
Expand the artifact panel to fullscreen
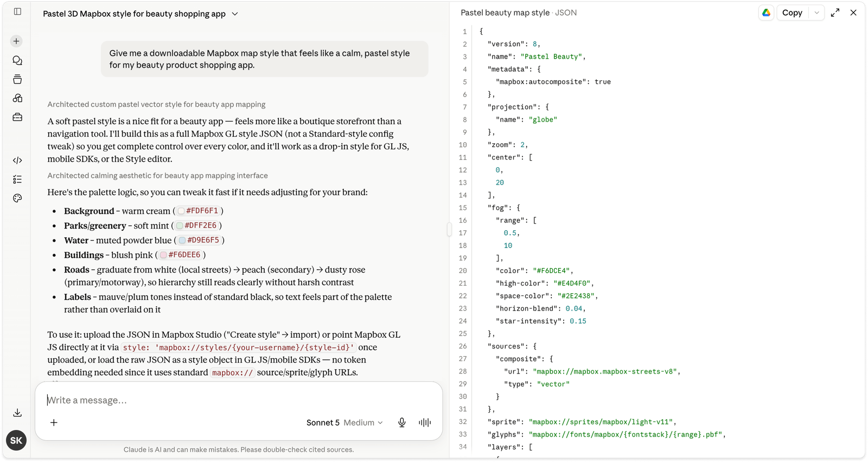[x=835, y=12]
